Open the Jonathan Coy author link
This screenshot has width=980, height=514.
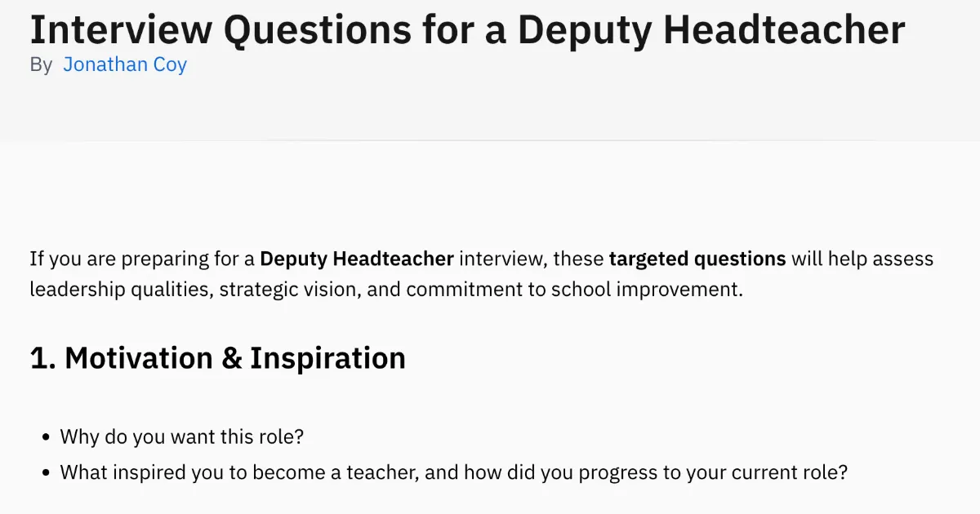(125, 64)
